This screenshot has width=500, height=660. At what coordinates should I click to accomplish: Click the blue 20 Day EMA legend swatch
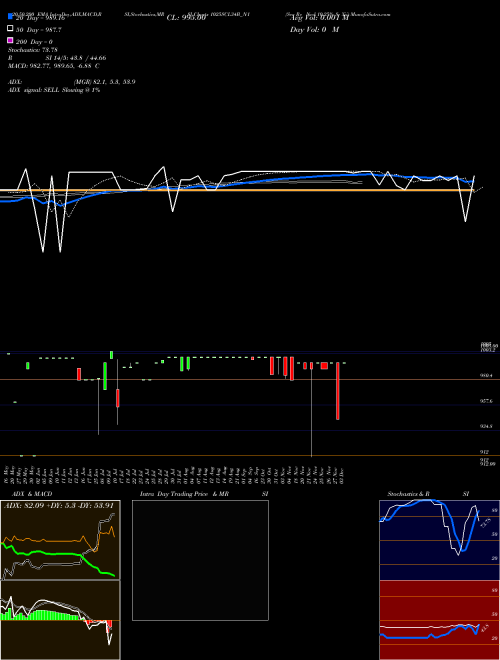10,17
